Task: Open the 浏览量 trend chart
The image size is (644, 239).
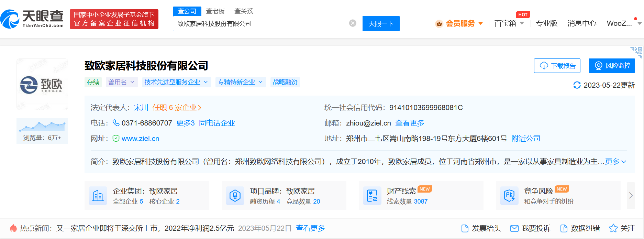Action: 42,131
